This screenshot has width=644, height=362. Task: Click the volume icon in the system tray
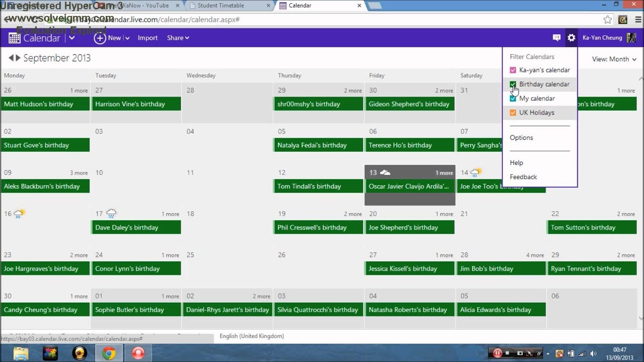(594, 353)
